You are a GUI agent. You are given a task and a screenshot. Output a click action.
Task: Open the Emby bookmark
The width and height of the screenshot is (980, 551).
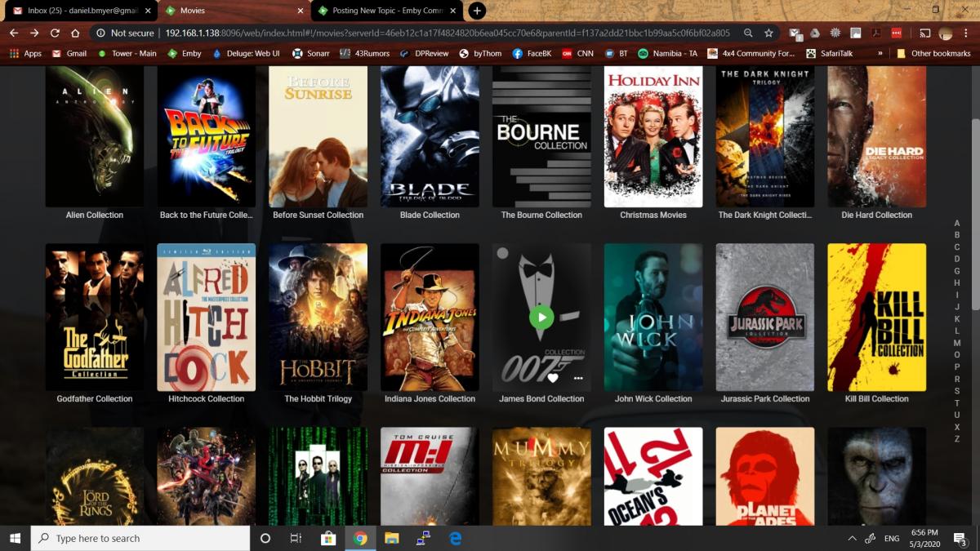(184, 53)
